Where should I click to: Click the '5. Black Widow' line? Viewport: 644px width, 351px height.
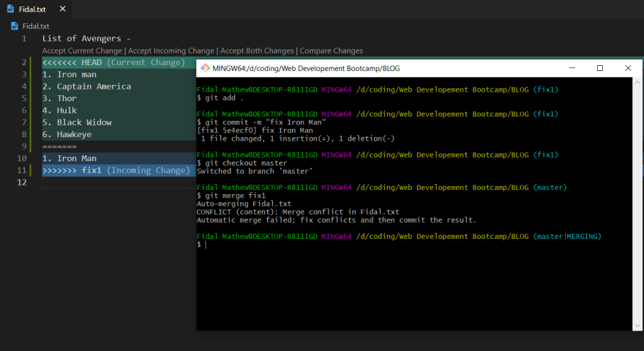click(77, 122)
